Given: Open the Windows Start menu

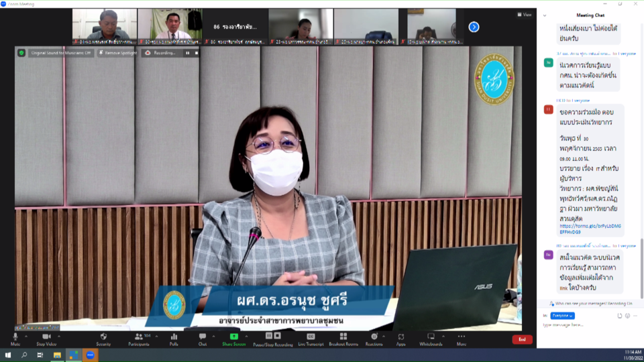Looking at the screenshot, I should coord(8,355).
